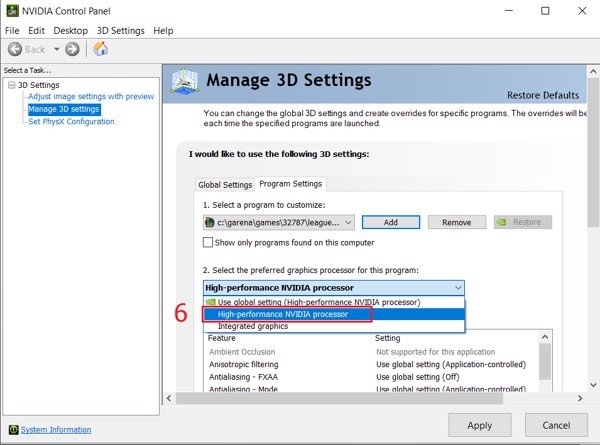Switch to the Program Settings tab
The image size is (600, 445).
290,184
